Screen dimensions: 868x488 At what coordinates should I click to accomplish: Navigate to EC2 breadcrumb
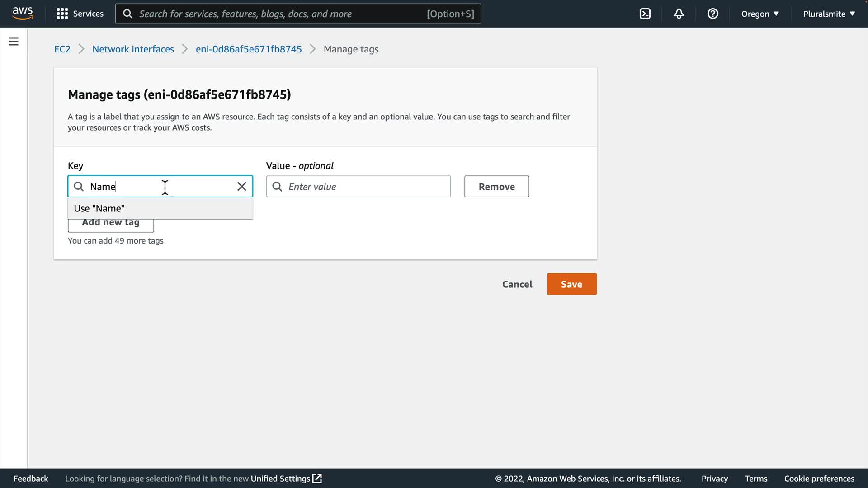pyautogui.click(x=62, y=49)
